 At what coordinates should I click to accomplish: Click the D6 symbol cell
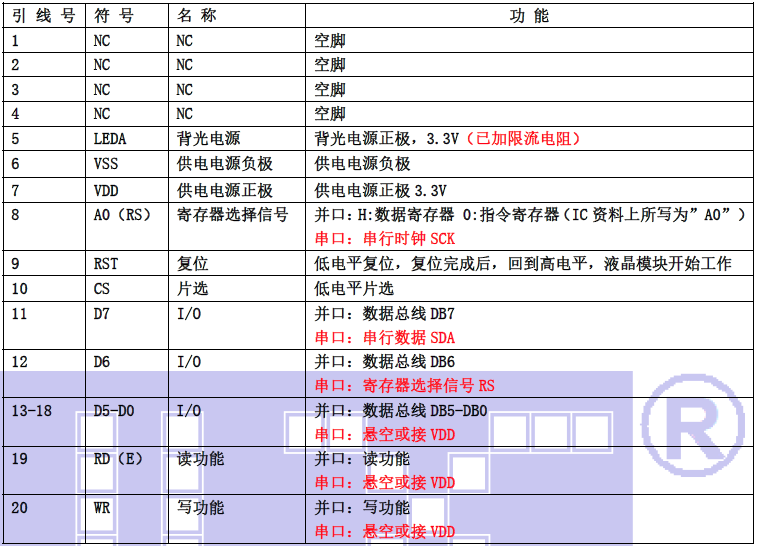pyautogui.click(x=101, y=362)
